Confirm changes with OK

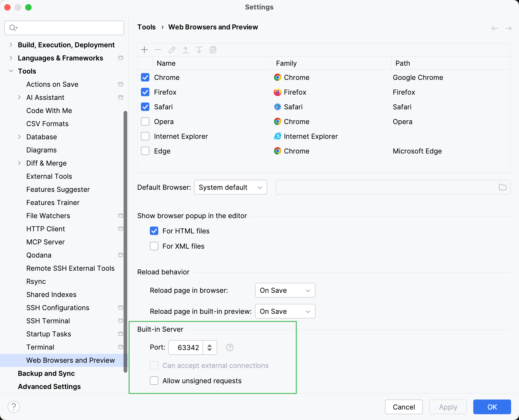492,407
